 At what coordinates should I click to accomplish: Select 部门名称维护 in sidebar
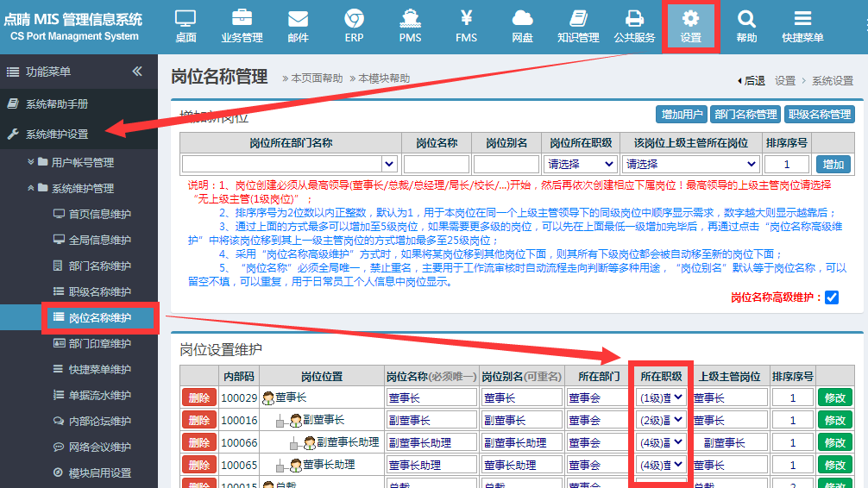point(99,266)
